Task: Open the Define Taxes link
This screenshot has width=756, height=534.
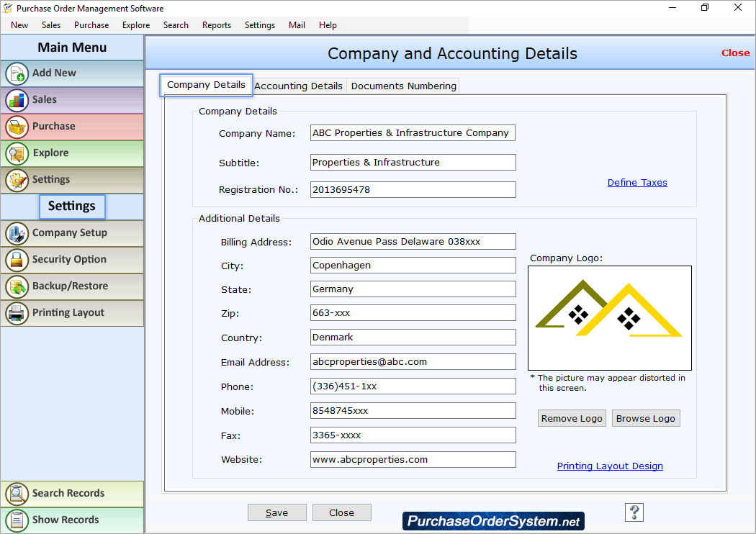Action: click(x=636, y=182)
